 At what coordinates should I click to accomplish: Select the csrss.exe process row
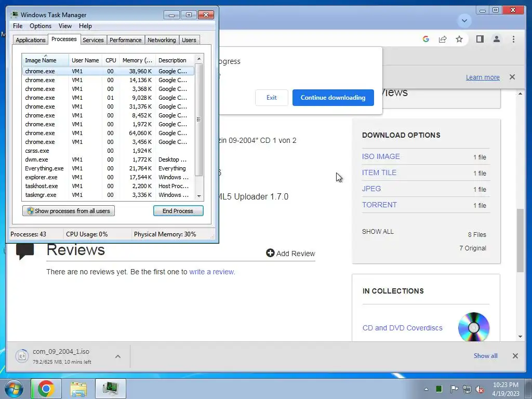(x=108, y=151)
